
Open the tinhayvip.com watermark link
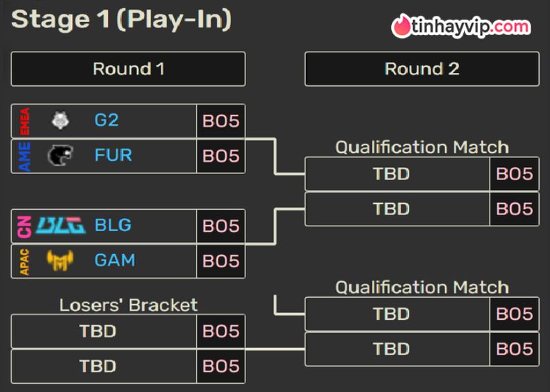[x=461, y=27]
